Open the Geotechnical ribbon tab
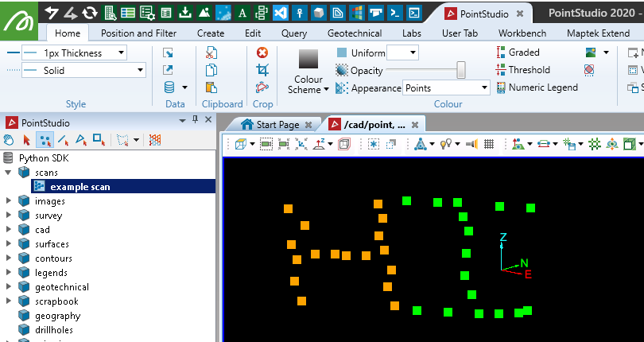The height and width of the screenshot is (342, 644). tap(355, 33)
